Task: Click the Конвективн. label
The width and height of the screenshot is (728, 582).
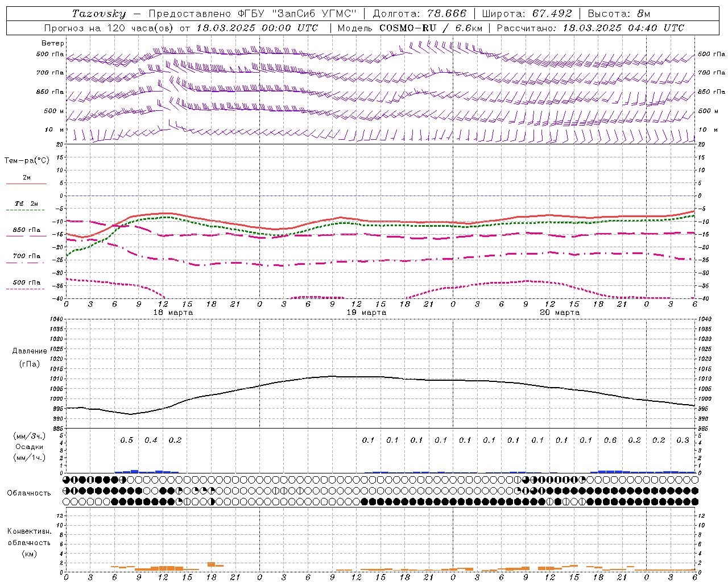Action: (30, 531)
